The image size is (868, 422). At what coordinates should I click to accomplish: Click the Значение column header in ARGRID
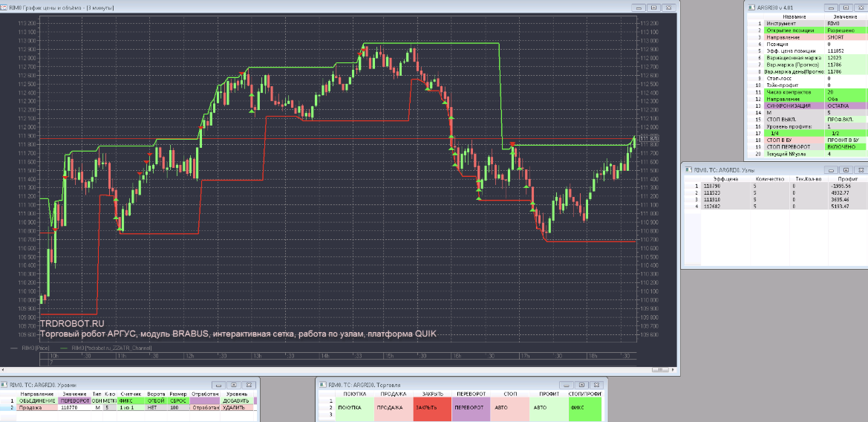(x=845, y=16)
